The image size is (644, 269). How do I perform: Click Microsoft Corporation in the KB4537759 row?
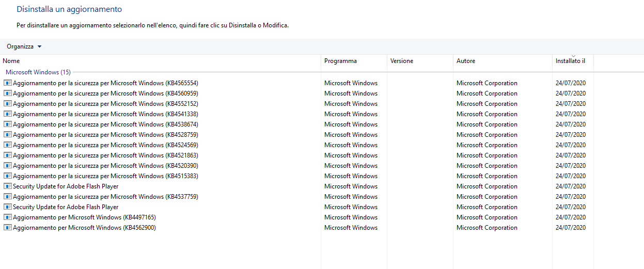pos(487,197)
